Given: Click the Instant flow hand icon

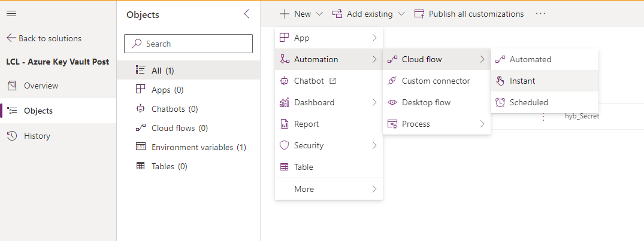Looking at the screenshot, I should pos(500,81).
